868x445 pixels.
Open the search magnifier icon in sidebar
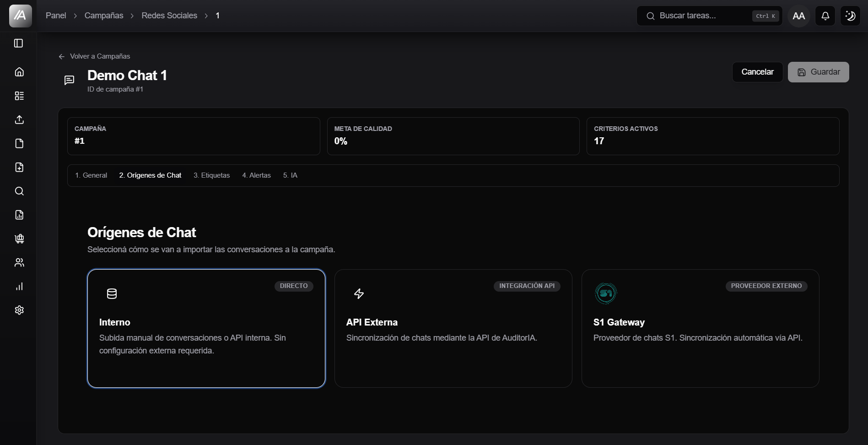coord(19,191)
